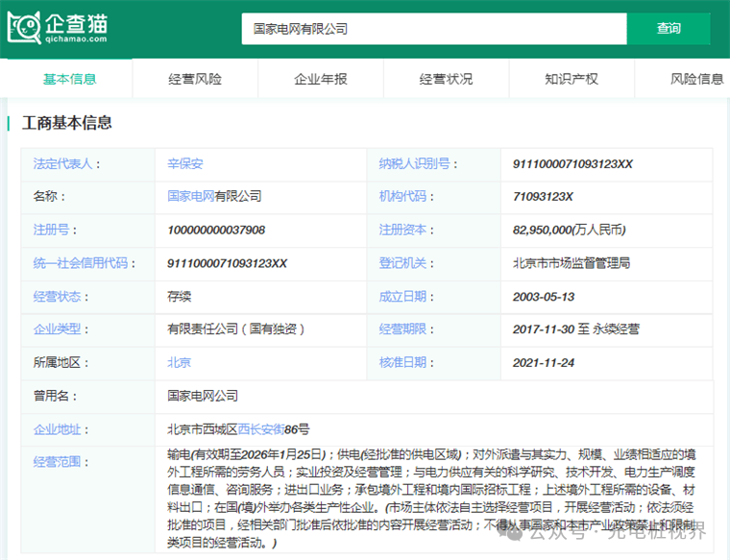The height and width of the screenshot is (560, 730).
Task: Click the 西长安街 address link
Action: 260,429
